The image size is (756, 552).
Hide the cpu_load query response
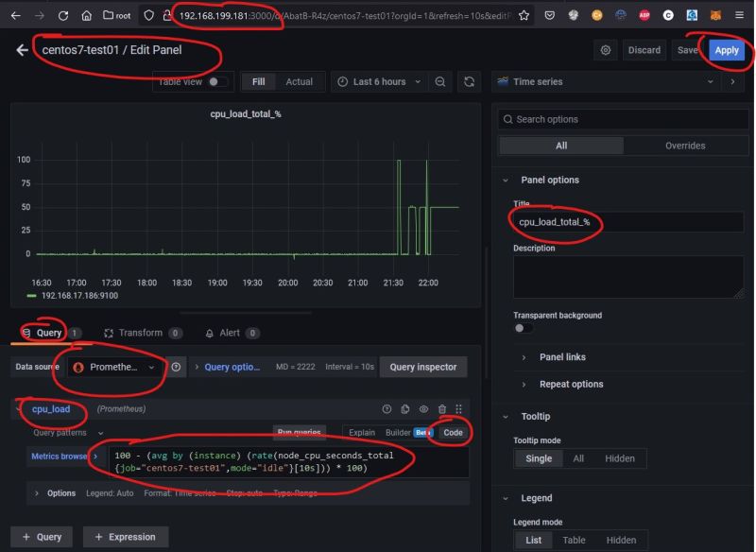(x=423, y=409)
